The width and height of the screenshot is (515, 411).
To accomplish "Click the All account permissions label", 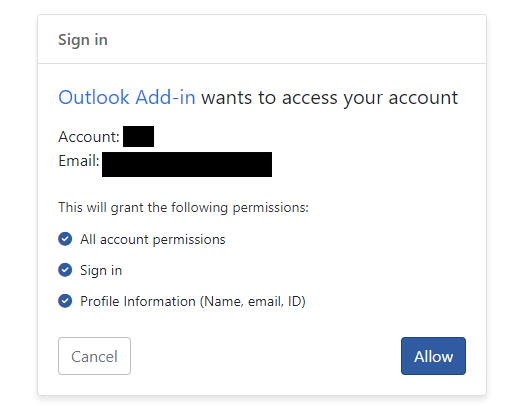I will pyautogui.click(x=153, y=239).
